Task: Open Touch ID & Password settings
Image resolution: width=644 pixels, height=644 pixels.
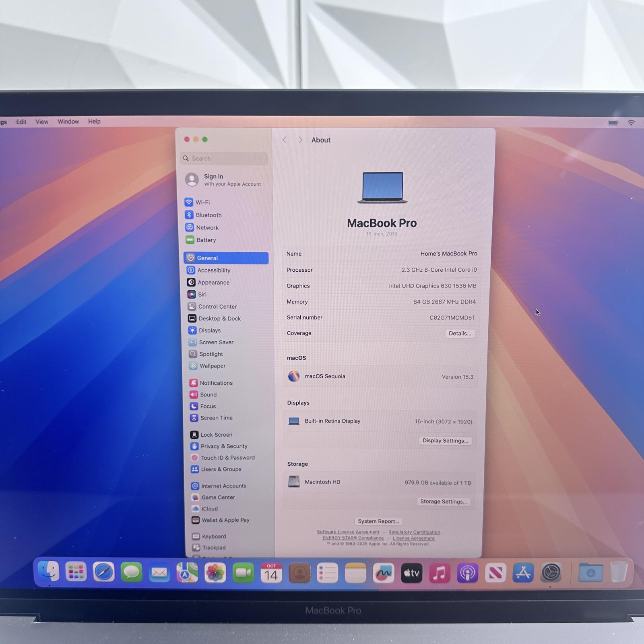Action: [227, 458]
